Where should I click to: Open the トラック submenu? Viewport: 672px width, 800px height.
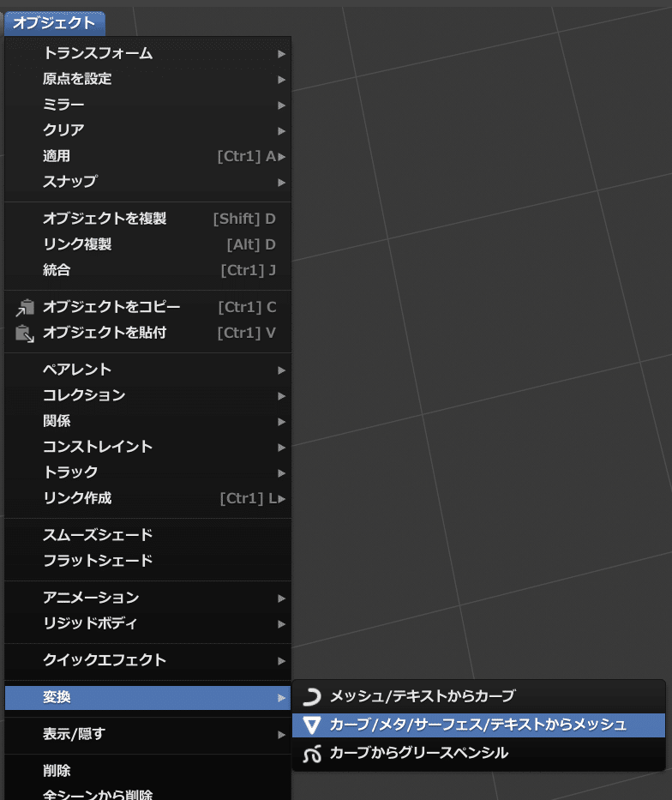[x=148, y=472]
